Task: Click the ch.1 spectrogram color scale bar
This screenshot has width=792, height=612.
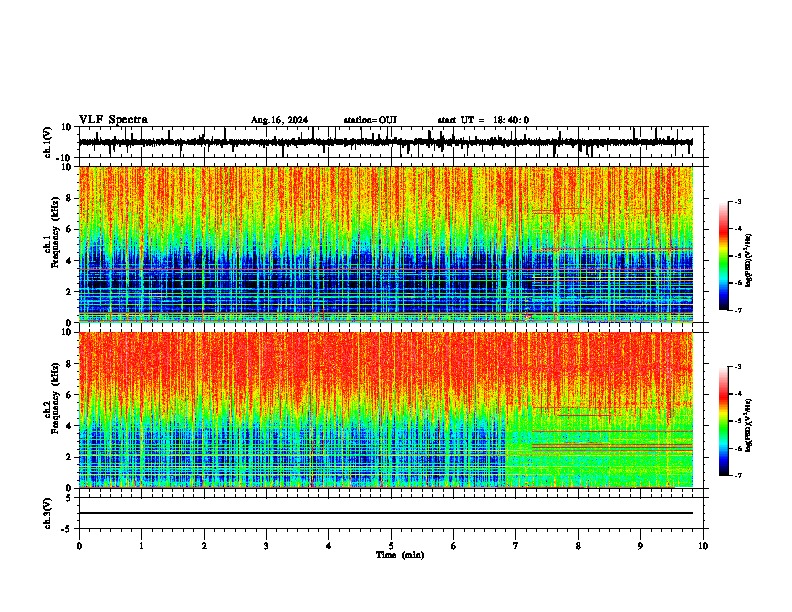Action: [x=723, y=256]
